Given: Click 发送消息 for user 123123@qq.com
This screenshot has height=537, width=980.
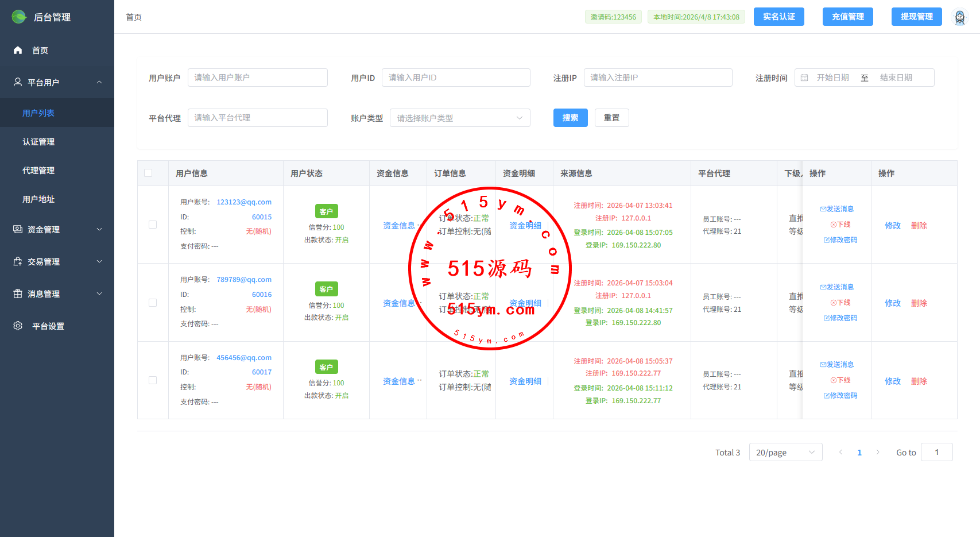Looking at the screenshot, I should click(x=837, y=209).
